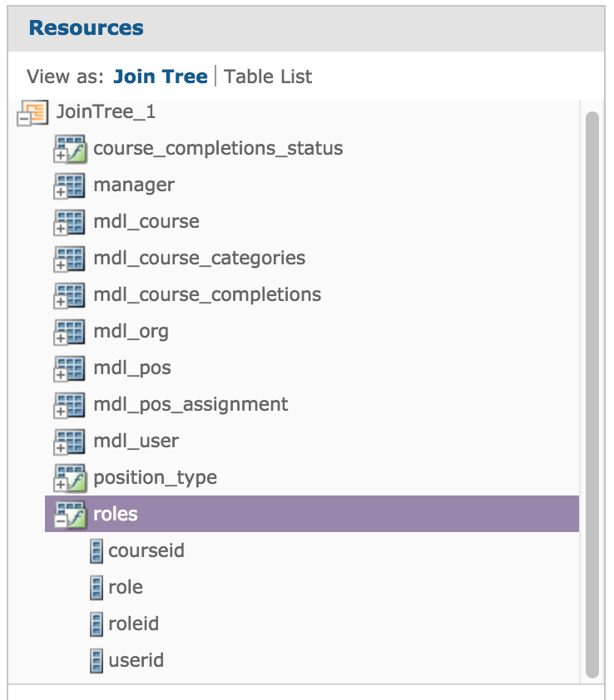Screen dimensions: 614x700
Task: Click the Resources panel header title
Action: click(x=86, y=27)
